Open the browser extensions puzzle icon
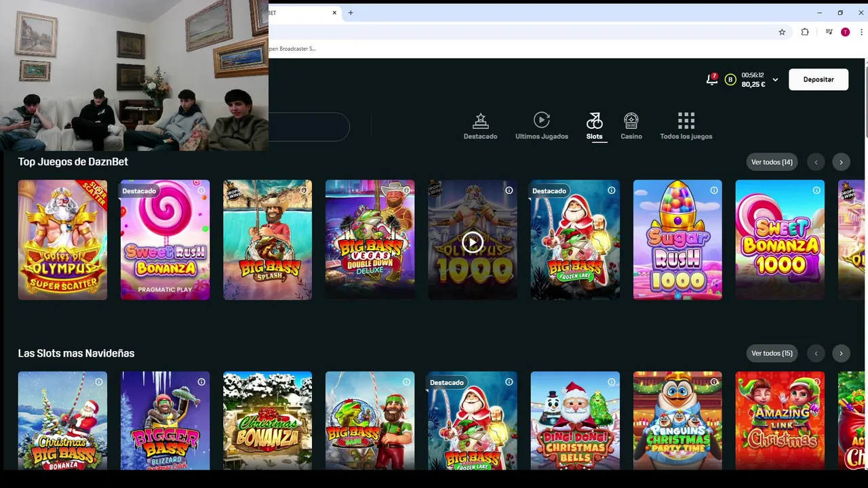 (x=805, y=32)
